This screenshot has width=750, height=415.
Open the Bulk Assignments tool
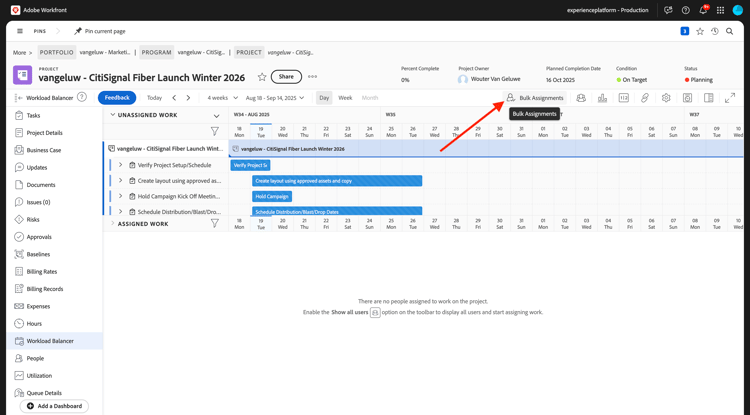click(535, 98)
